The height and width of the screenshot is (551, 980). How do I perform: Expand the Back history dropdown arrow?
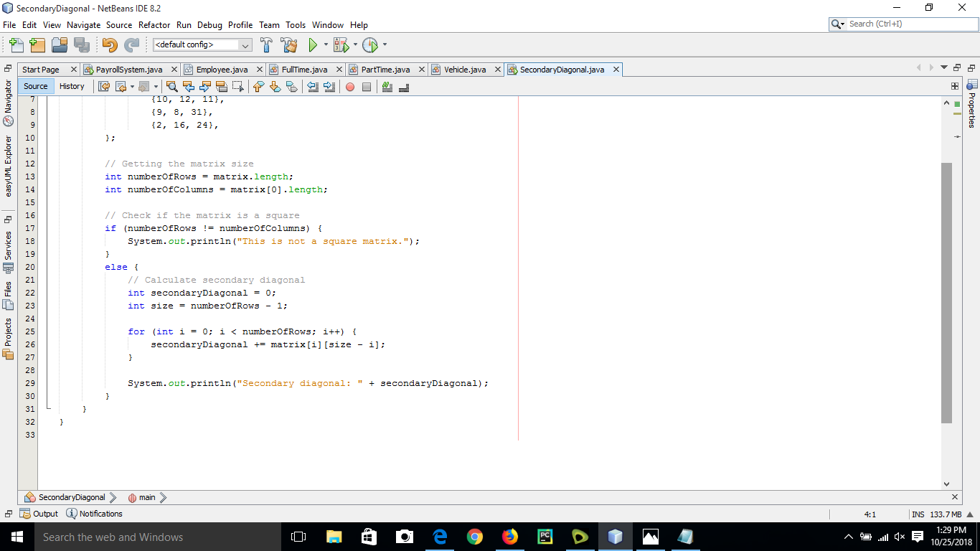132,87
